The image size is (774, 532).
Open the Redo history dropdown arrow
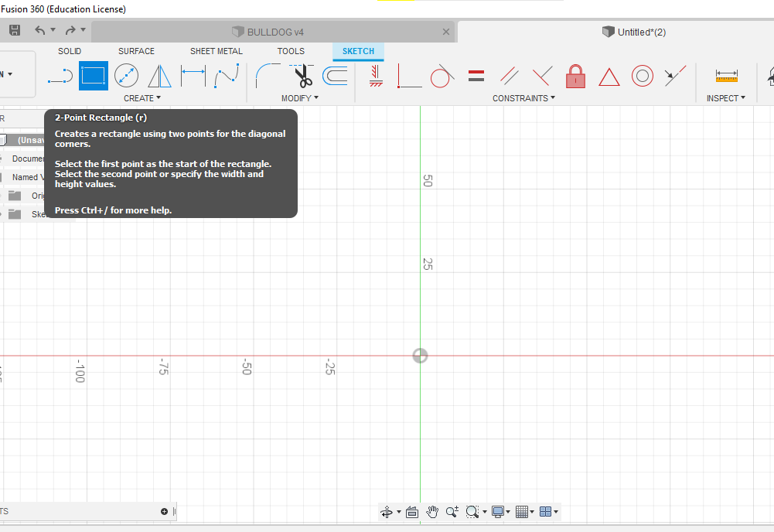coord(83,29)
